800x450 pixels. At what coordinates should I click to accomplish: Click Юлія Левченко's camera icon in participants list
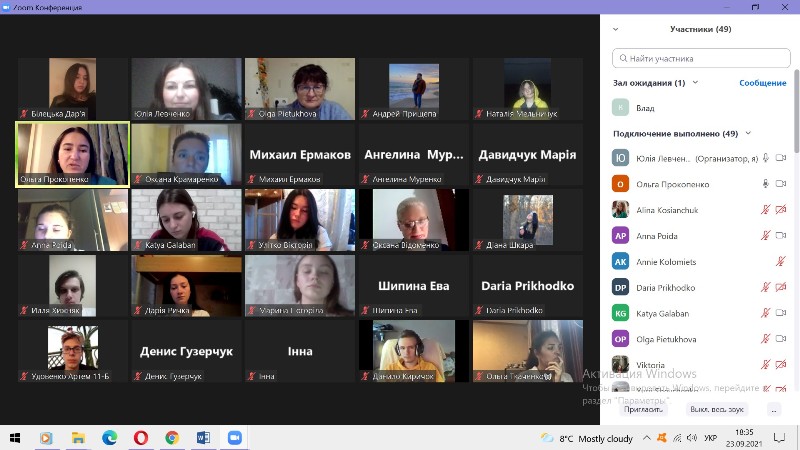click(x=781, y=158)
